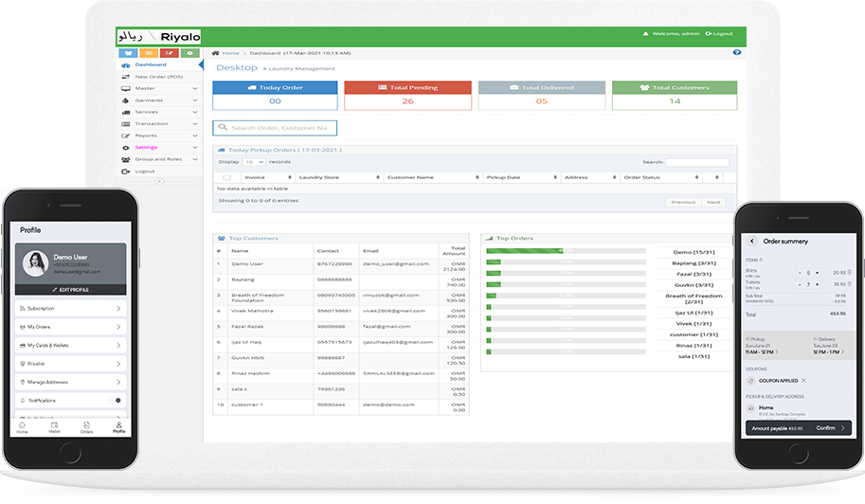This screenshot has width=865, height=504.
Task: Click the Logout link in top header
Action: [x=719, y=34]
